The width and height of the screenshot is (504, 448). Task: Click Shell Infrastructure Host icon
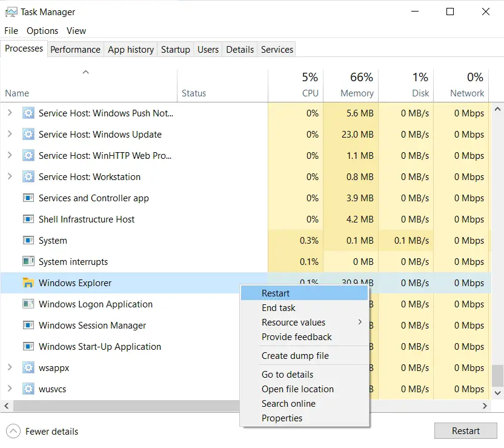pos(28,219)
